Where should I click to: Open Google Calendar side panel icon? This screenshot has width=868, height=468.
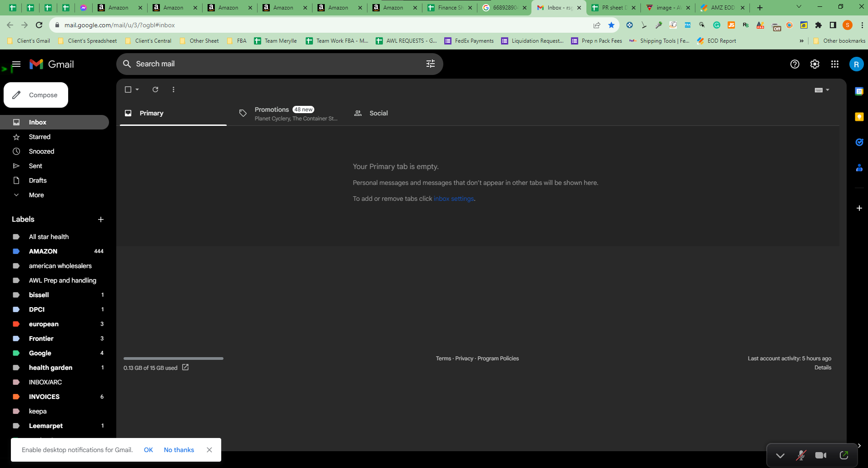(x=859, y=91)
